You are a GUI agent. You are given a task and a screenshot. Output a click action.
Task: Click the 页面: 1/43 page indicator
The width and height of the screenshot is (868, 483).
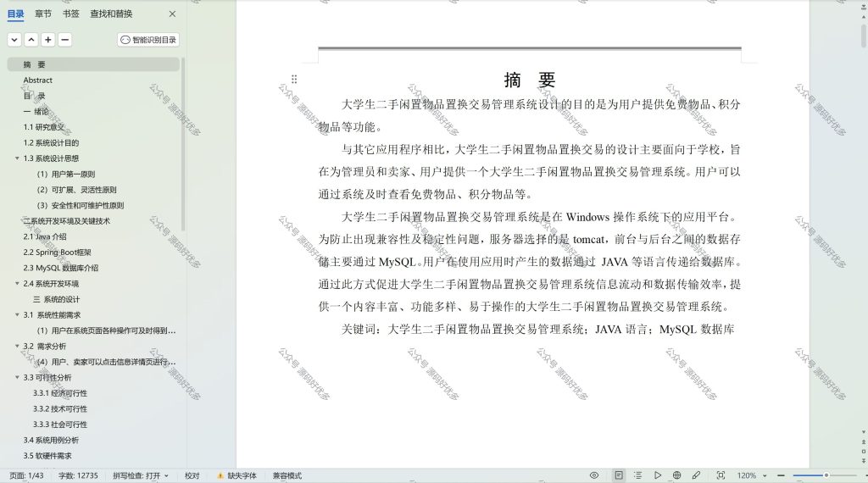pyautogui.click(x=26, y=476)
